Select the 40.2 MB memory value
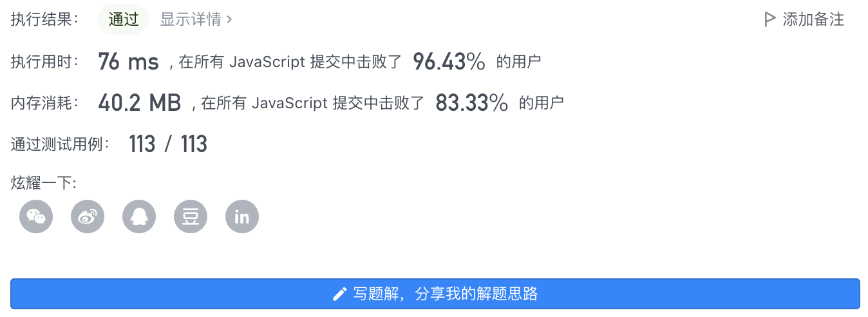This screenshot has height=317, width=868. (x=140, y=102)
